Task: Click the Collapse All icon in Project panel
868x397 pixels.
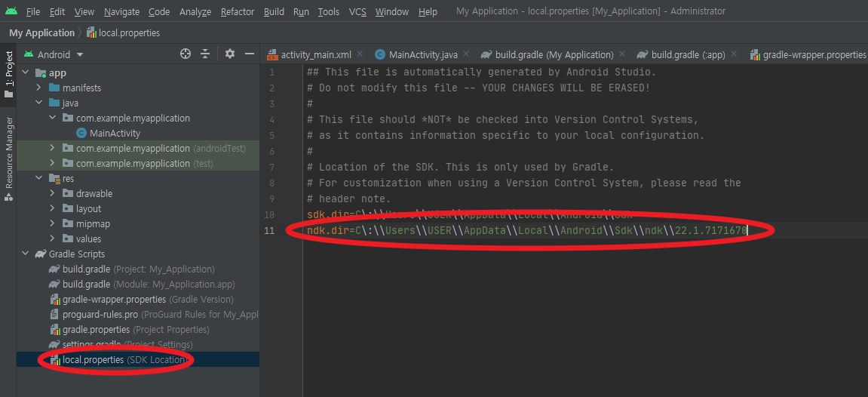Action: coord(205,54)
